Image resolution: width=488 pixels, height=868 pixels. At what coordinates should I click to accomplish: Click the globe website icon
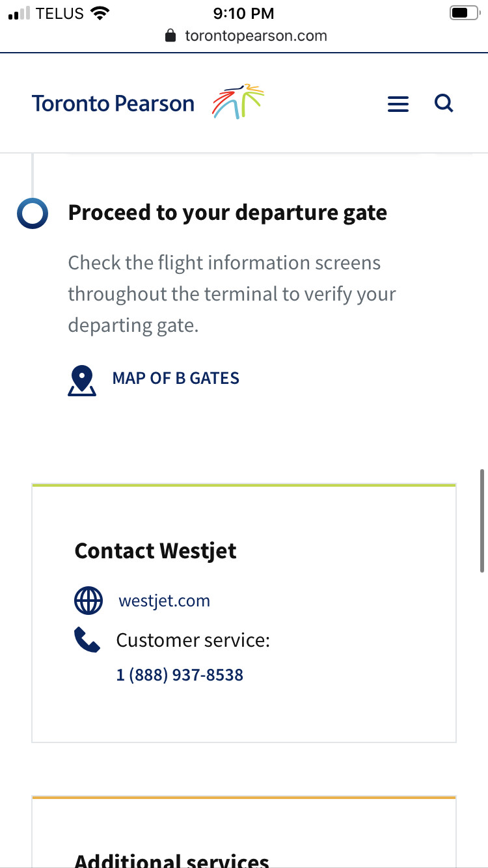(x=88, y=601)
